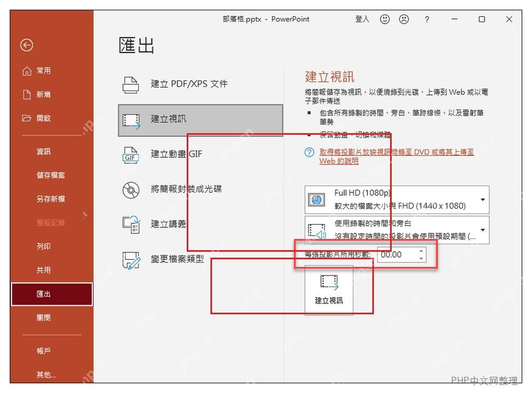The image size is (532, 393).
Task: Maximize the PowerPoint window
Action: 482,19
